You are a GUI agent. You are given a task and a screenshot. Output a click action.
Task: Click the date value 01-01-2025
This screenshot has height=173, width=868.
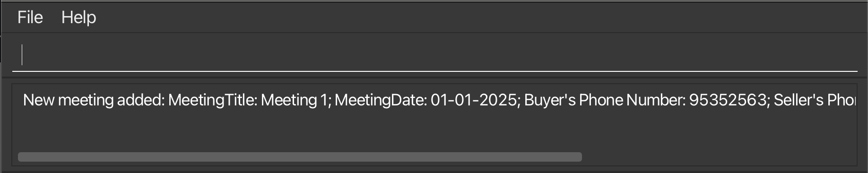(474, 100)
